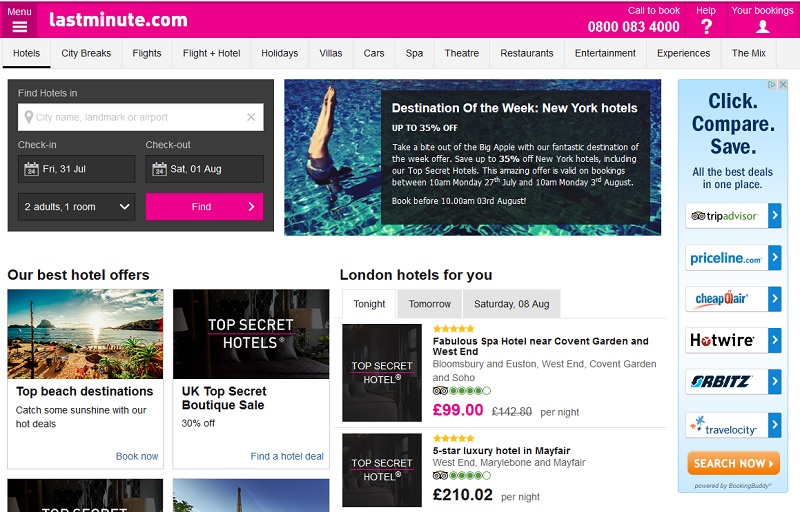Open the Flights tab
Screen dimensions: 800x512
pyautogui.click(x=147, y=54)
